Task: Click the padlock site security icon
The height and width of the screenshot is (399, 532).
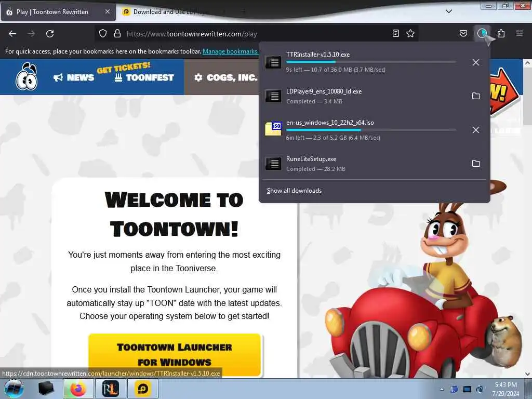Action: click(x=117, y=33)
